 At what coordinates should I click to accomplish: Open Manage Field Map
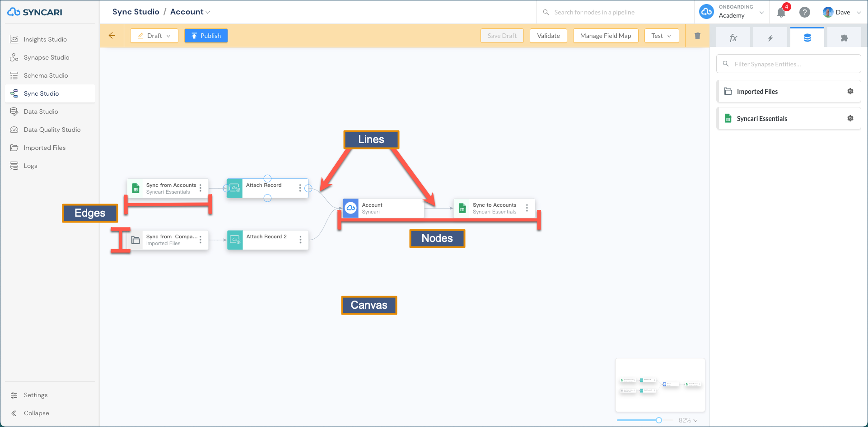click(x=605, y=36)
